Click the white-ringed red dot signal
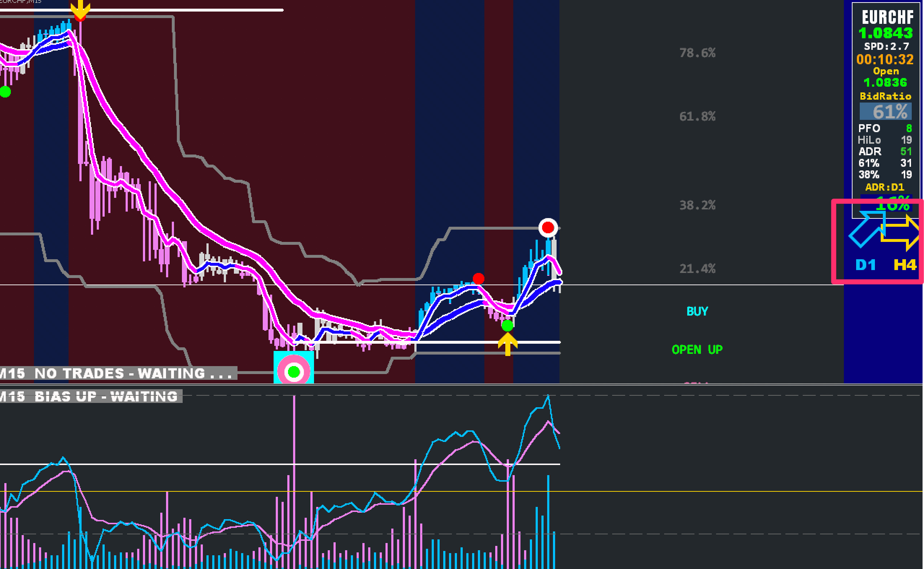This screenshot has height=569, width=924. 548,228
